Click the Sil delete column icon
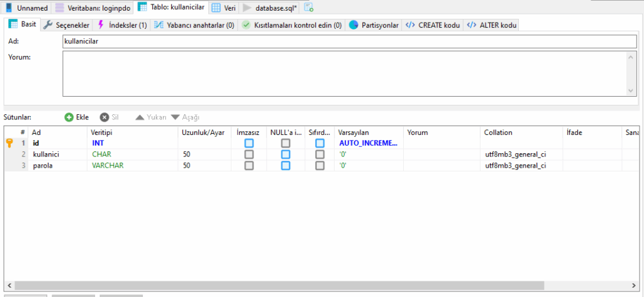644x297 pixels. point(104,117)
